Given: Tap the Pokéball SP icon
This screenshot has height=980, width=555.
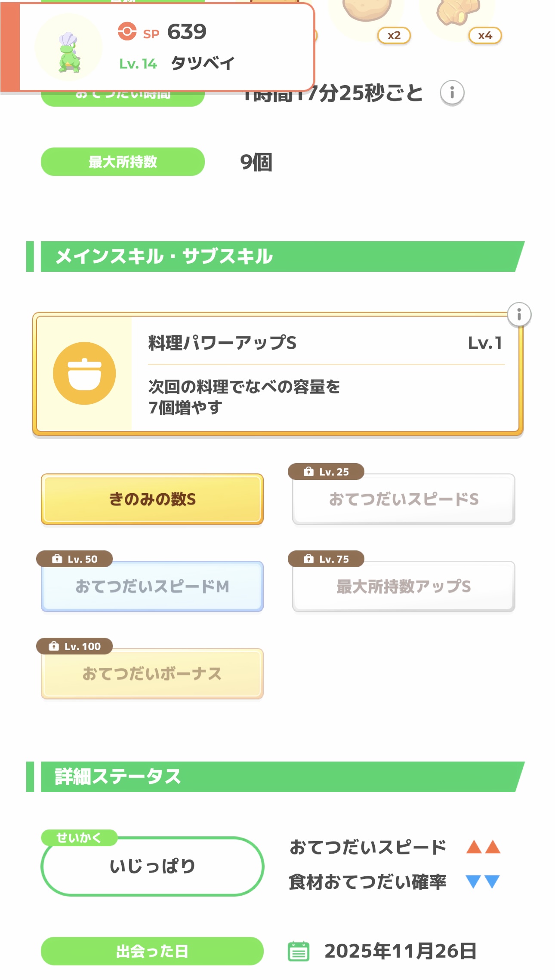Looking at the screenshot, I should [x=127, y=31].
